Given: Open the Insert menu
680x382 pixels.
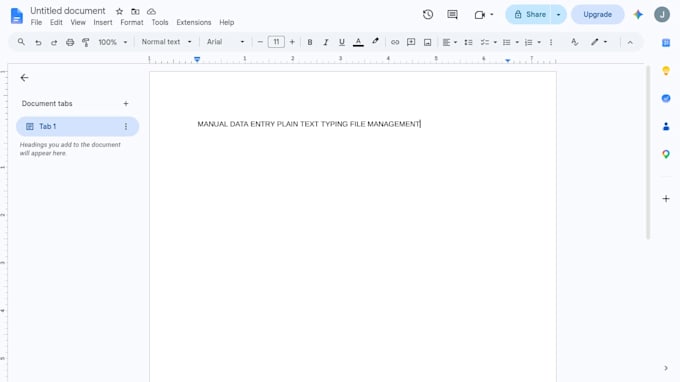Looking at the screenshot, I should [x=103, y=23].
